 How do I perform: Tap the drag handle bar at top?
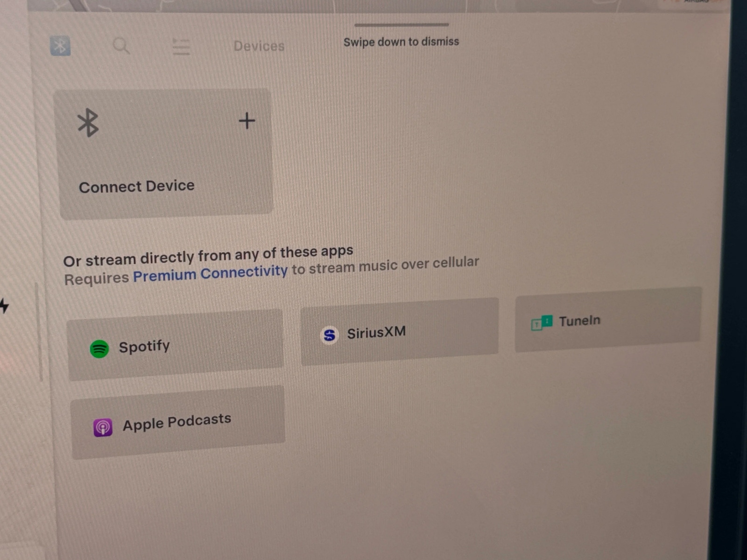coord(402,24)
